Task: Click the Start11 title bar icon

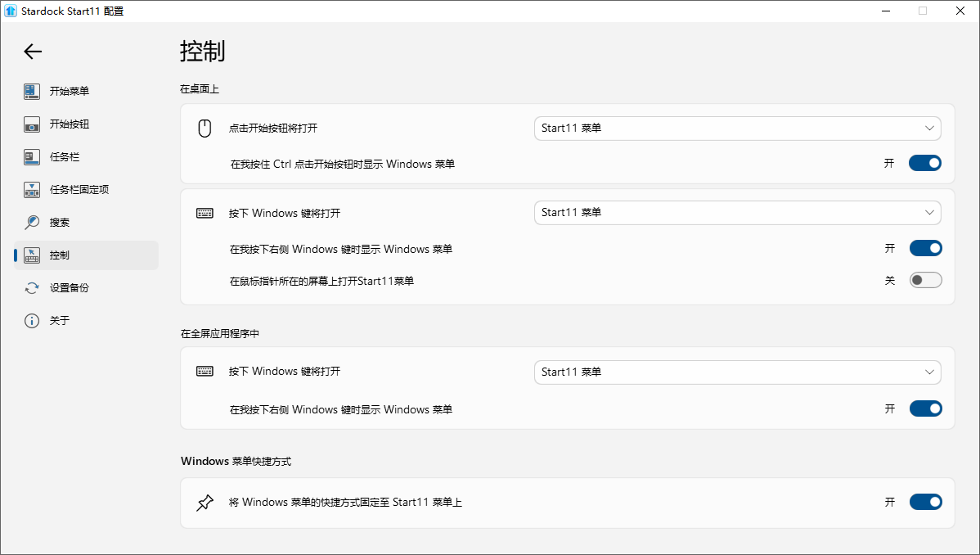Action: (x=11, y=11)
